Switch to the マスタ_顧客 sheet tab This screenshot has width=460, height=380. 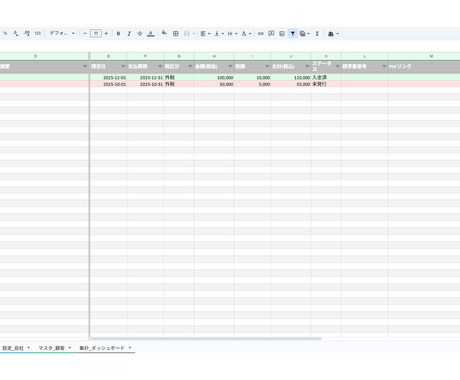point(55,348)
